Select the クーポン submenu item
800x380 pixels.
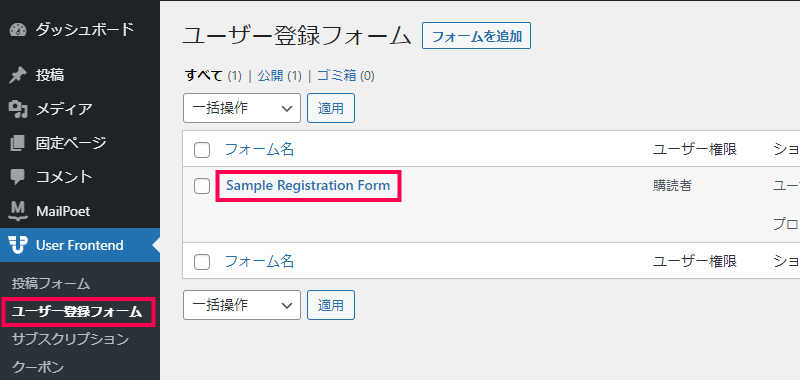click(x=38, y=366)
